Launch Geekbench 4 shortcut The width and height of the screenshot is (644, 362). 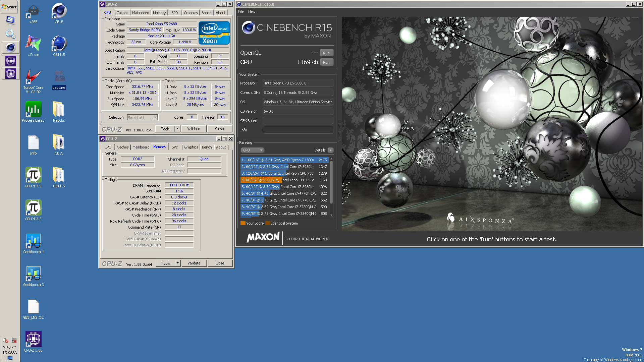coord(33,243)
